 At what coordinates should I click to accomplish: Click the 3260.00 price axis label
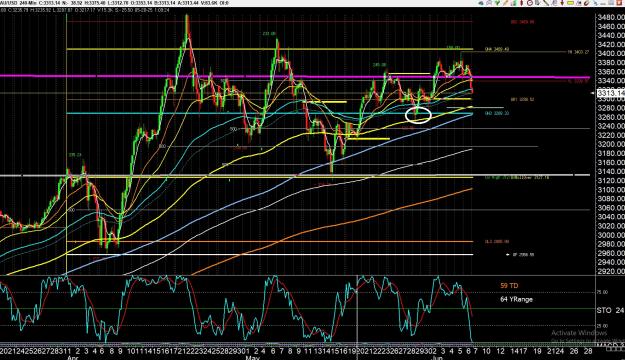tap(611, 117)
